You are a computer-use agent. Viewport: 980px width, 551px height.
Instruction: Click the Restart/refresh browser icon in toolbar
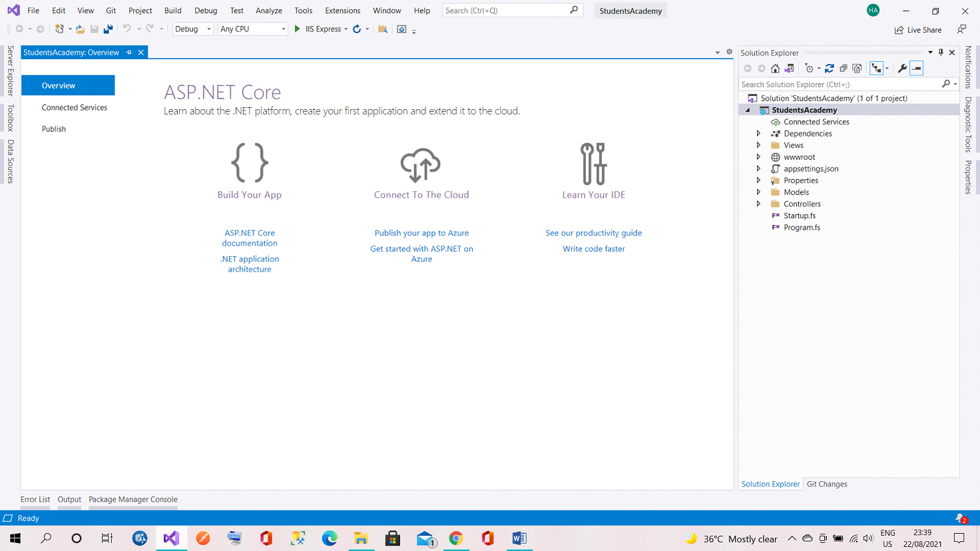coord(357,29)
